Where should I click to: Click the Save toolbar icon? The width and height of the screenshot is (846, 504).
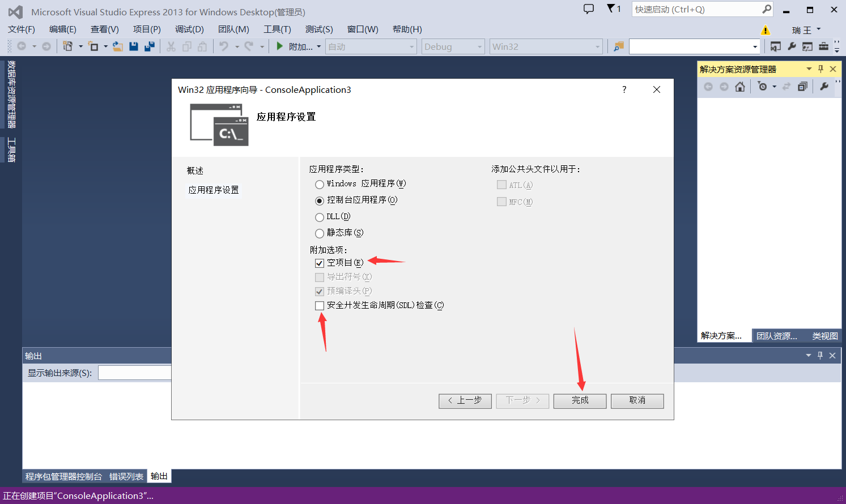pyautogui.click(x=134, y=46)
